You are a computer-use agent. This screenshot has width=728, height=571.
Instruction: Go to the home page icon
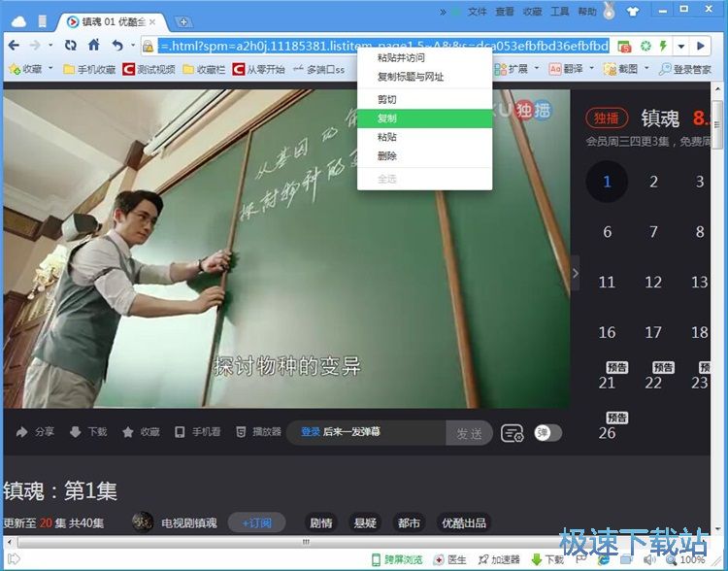coord(94,45)
